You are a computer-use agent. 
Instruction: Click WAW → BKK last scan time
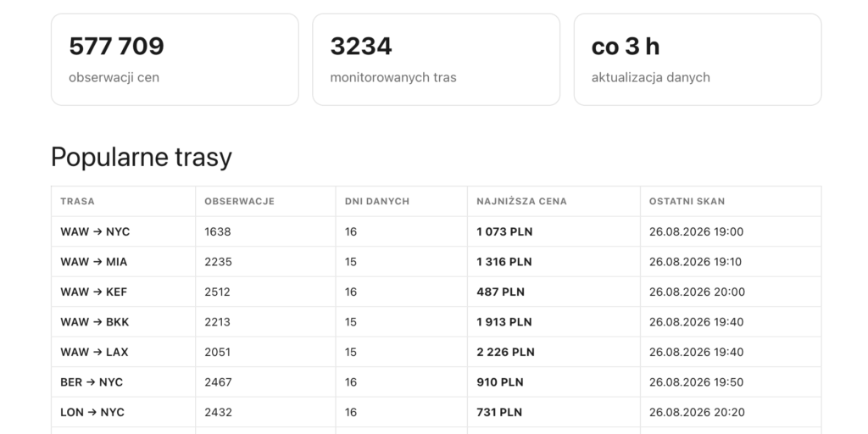point(697,322)
